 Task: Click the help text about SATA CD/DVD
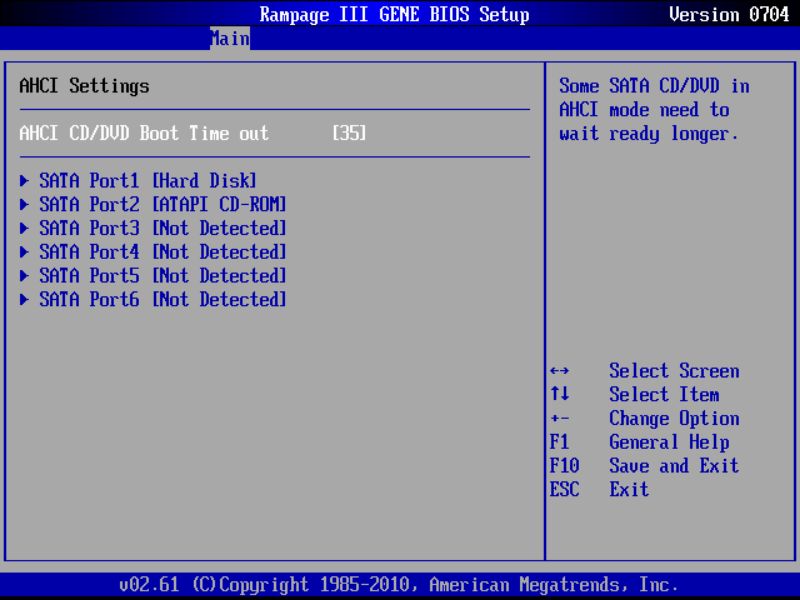pos(655,110)
